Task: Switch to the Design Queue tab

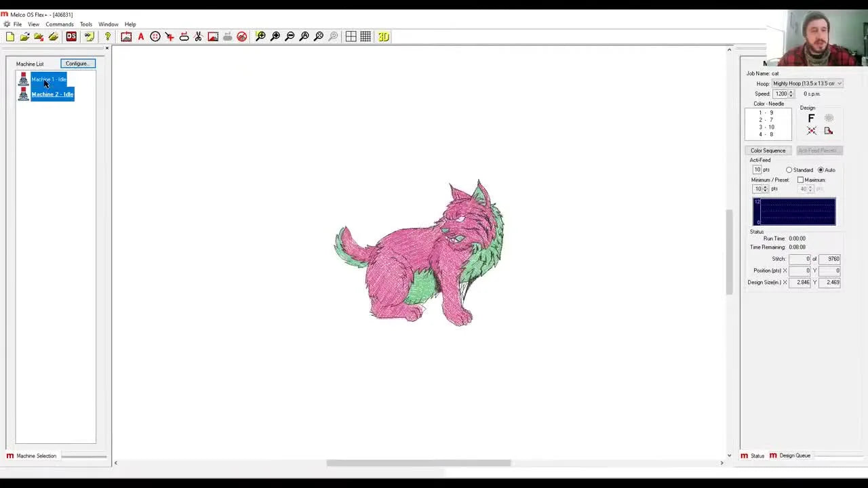Action: coord(794,455)
